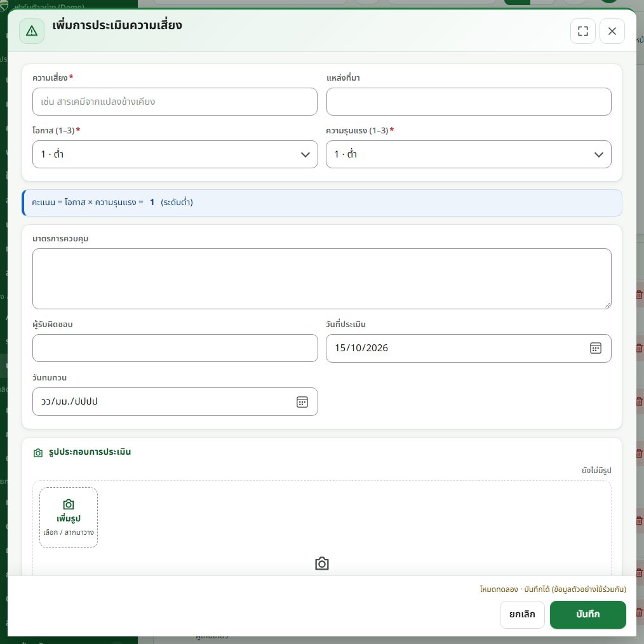Click into the มาตรการควบคุม text area
Viewport: 644px width, 644px height.
pos(322,279)
